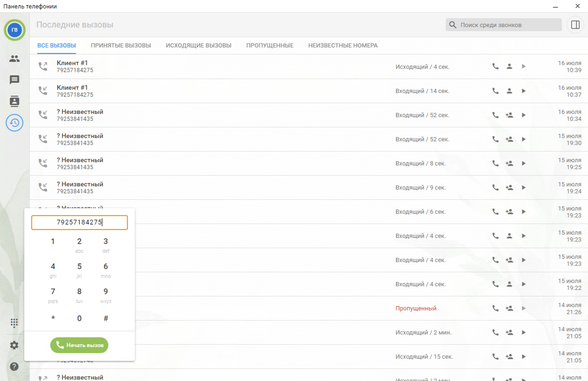The height and width of the screenshot is (381, 588).
Task: Open settings gear icon in sidebar
Action: 14,345
